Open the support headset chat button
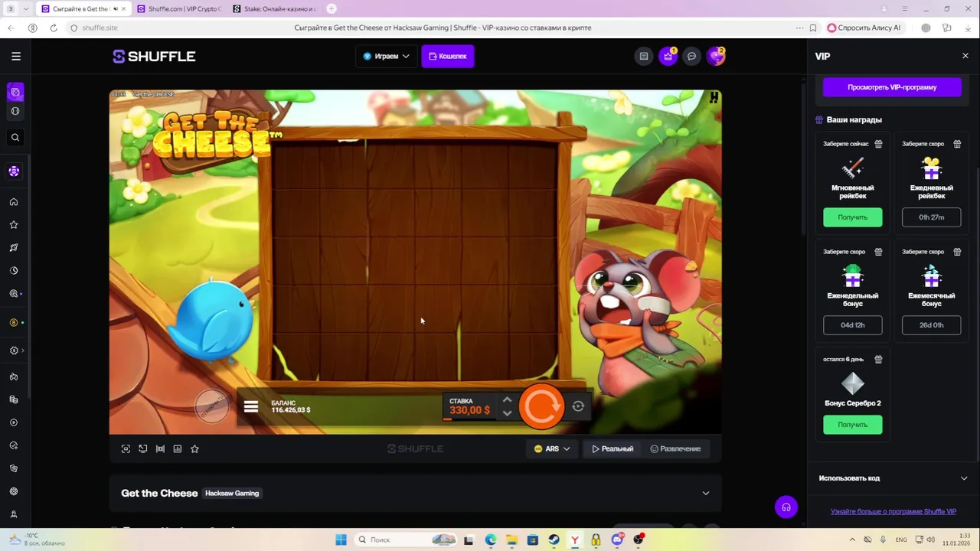Screen dimensions: 980x551 coord(786,507)
